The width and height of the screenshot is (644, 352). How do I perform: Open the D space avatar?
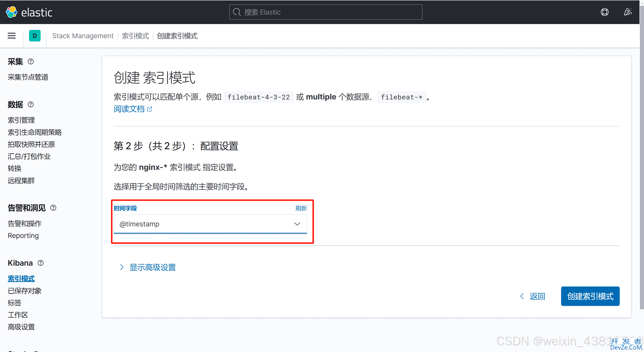point(35,36)
